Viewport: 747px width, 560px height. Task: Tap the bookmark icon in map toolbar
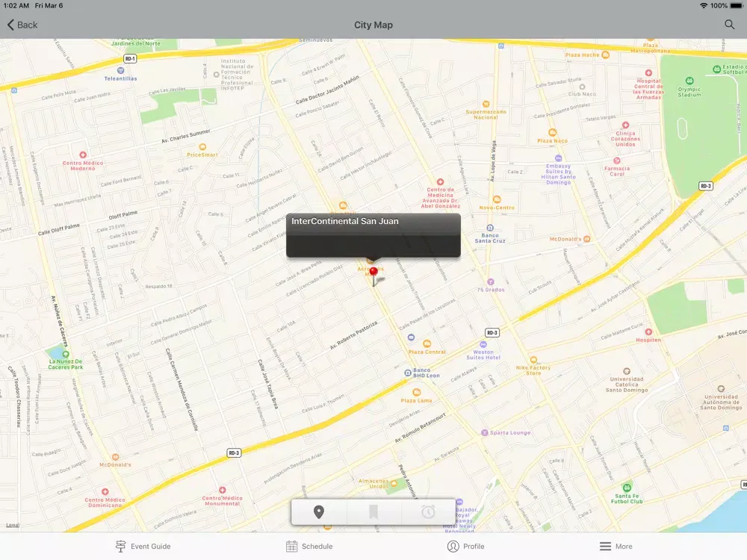tap(373, 512)
